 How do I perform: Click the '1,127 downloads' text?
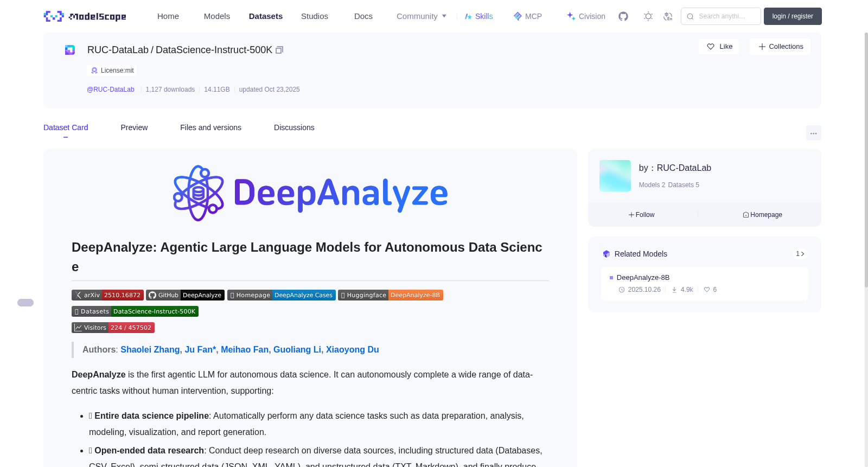coord(170,89)
